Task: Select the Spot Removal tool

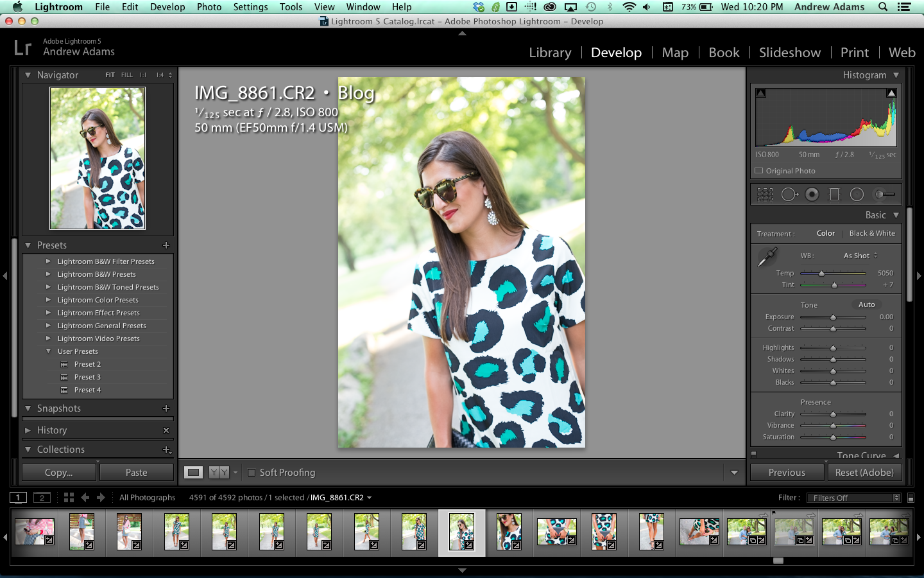Action: coord(789,195)
